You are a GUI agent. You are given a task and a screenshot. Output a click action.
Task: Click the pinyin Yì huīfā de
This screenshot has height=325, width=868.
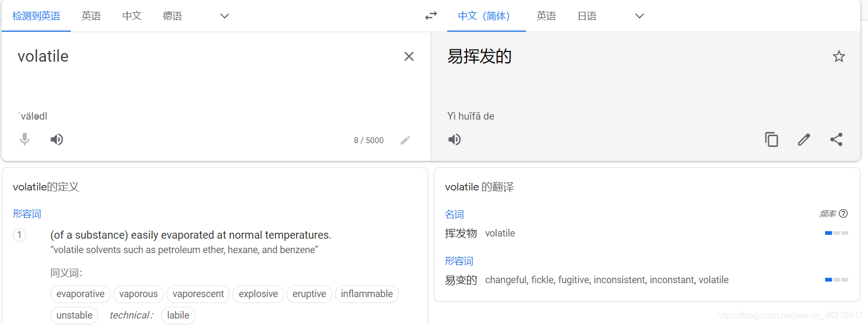click(x=471, y=116)
